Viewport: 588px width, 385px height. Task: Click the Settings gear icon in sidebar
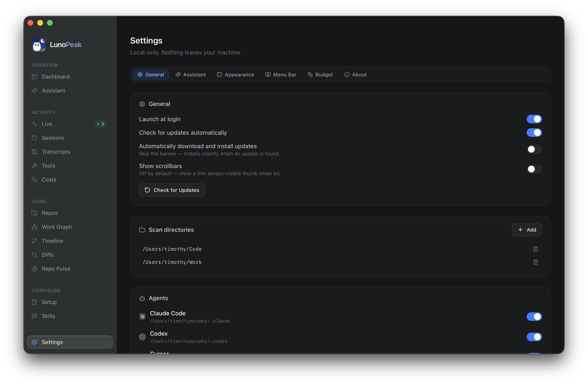pyautogui.click(x=35, y=342)
